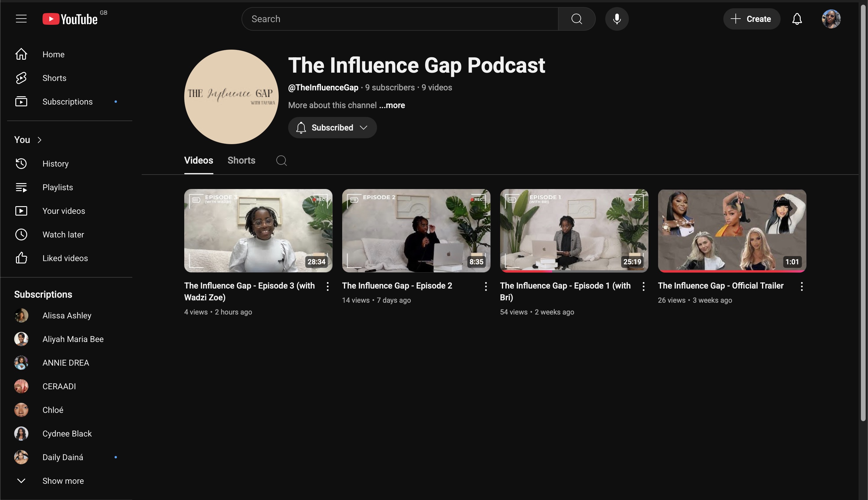Click the page vertical scrollbar
The image size is (868, 500).
[x=863, y=213]
